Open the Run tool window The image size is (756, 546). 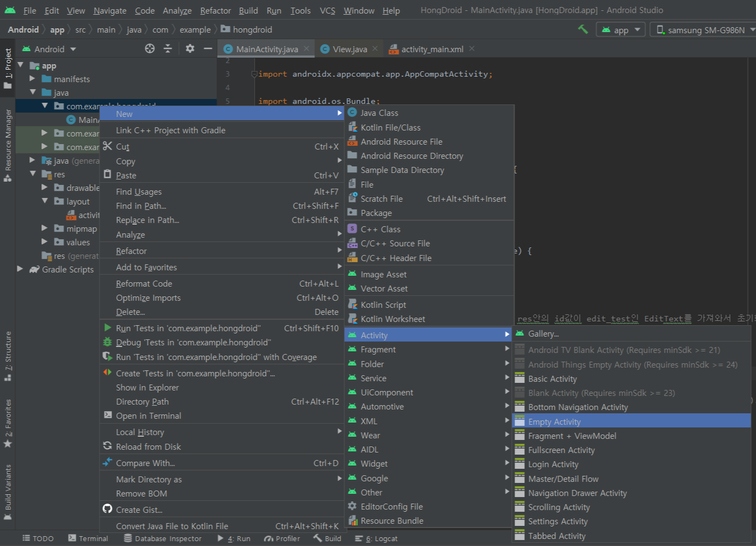[x=234, y=538]
